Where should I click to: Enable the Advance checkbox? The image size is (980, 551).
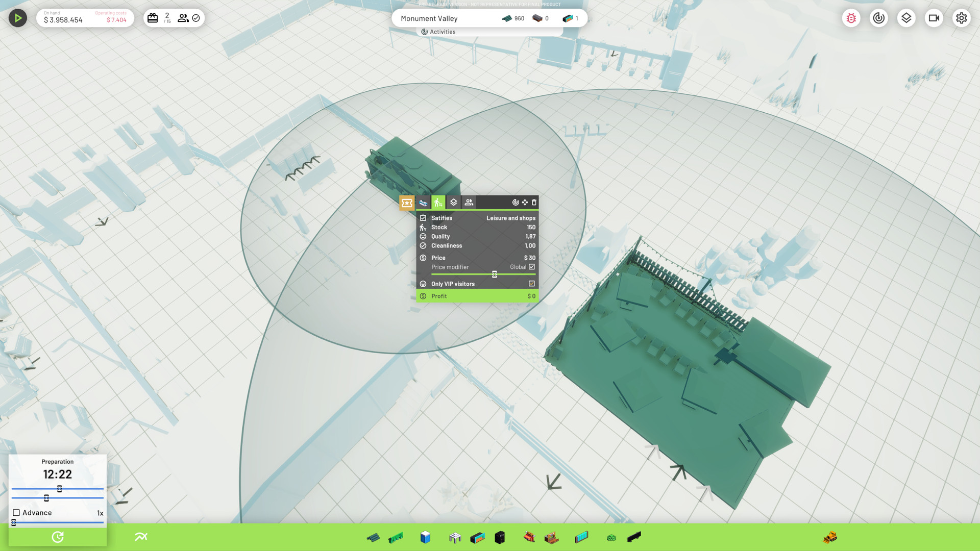coord(16,513)
